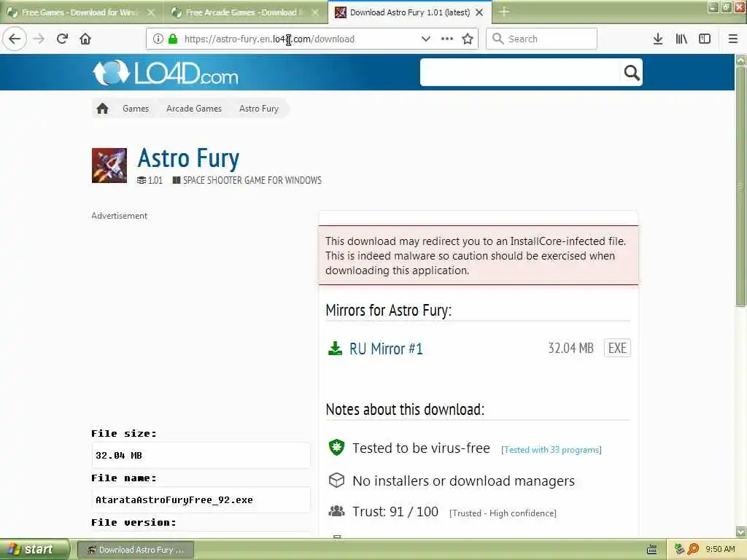
Task: Close the Download Astro Fury tab
Action: click(x=480, y=12)
